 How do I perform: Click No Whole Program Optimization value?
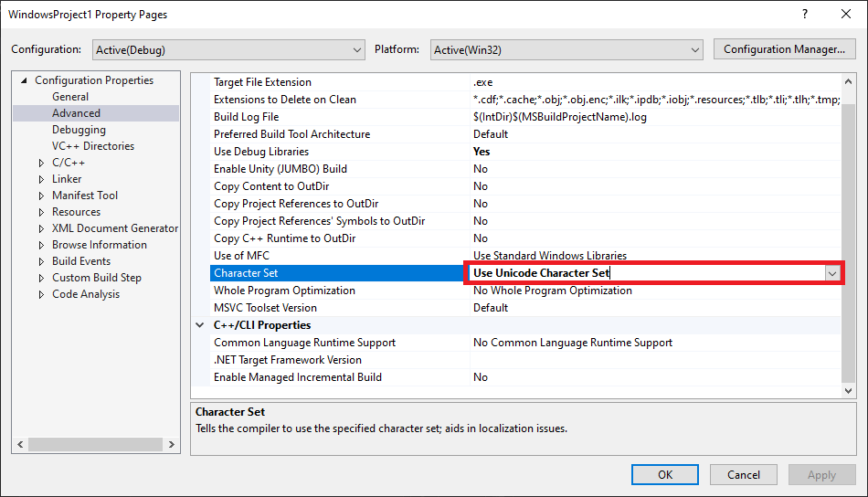[x=553, y=290]
